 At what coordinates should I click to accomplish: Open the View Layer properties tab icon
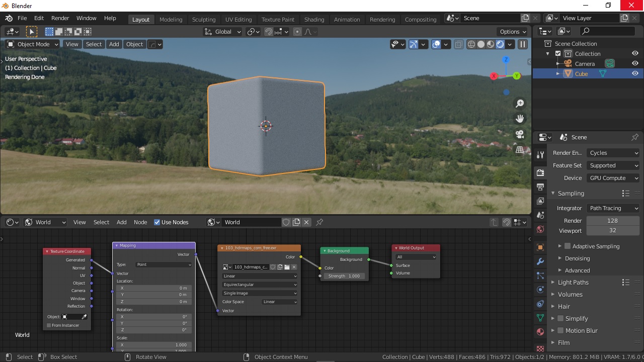[x=540, y=201]
